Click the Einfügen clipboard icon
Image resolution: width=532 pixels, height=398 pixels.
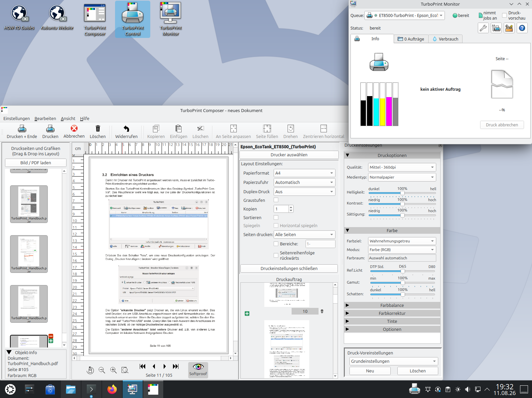tap(179, 129)
